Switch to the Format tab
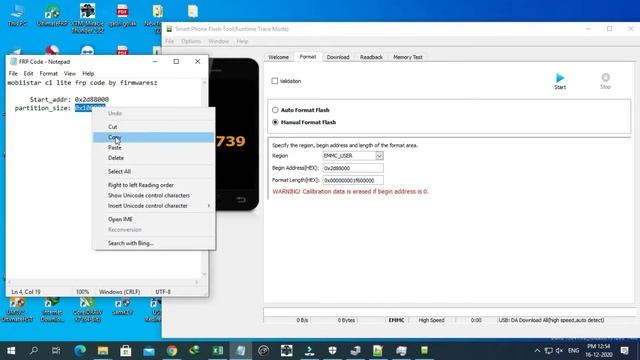Screen dimensions: 640x360 pyautogui.click(x=308, y=57)
